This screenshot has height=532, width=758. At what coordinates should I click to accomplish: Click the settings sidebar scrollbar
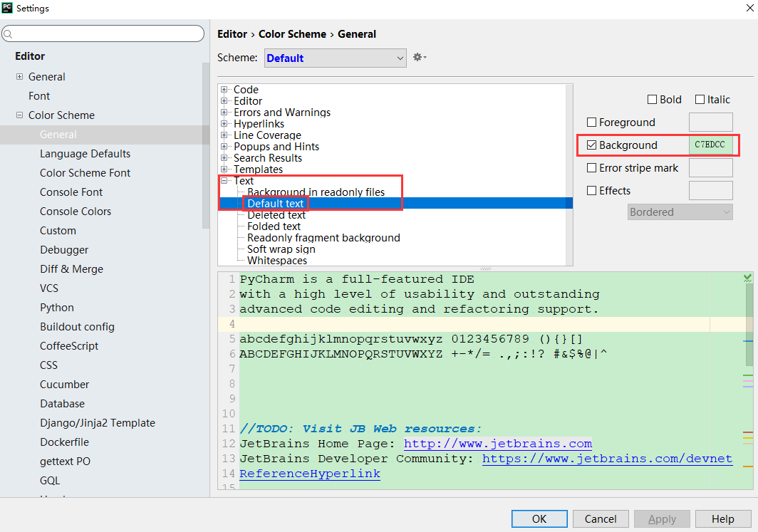point(206,145)
